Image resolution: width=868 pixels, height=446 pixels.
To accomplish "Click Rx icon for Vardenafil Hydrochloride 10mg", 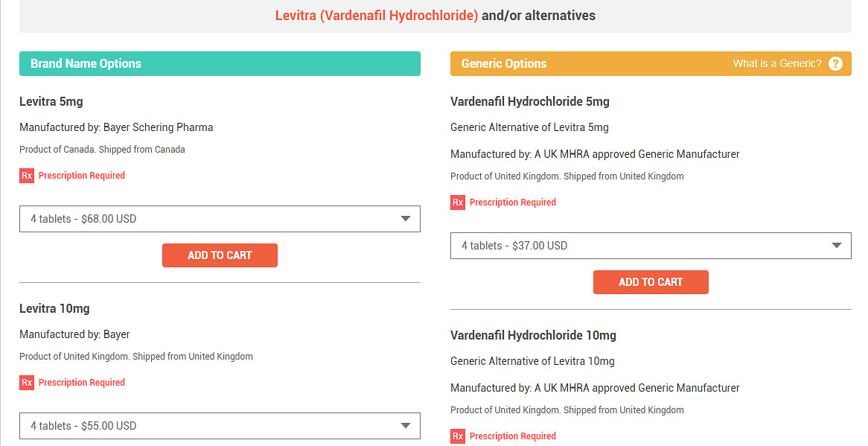I will (x=458, y=436).
